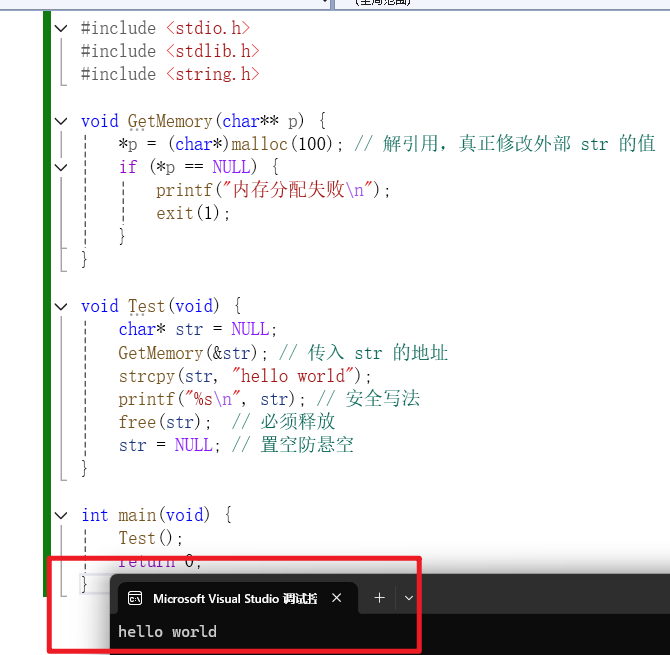Collapse the Test function fold chevron
Viewport: 670px width, 655px height.
point(61,307)
